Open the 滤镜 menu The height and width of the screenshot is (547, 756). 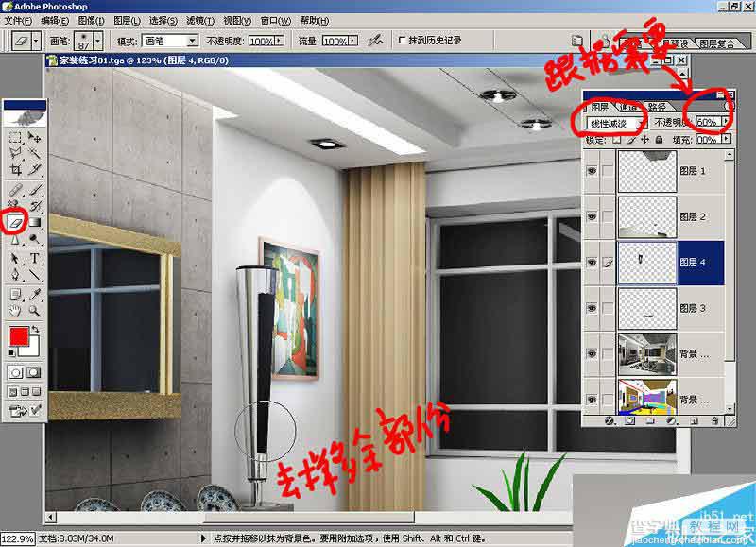click(x=200, y=21)
